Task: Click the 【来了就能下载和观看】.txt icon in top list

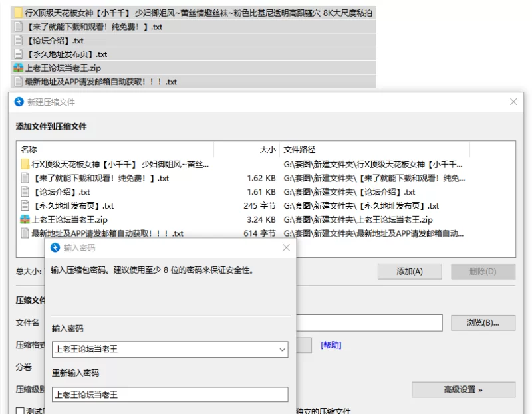Action: [19, 27]
